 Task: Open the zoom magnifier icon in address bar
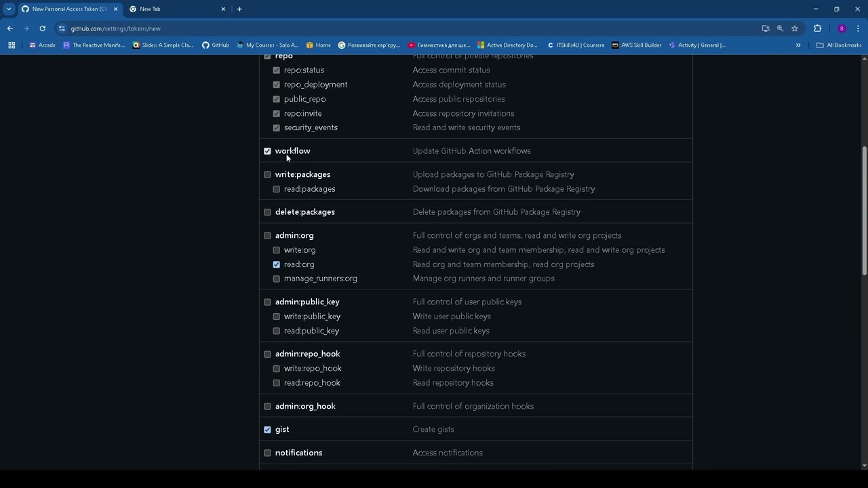point(780,28)
